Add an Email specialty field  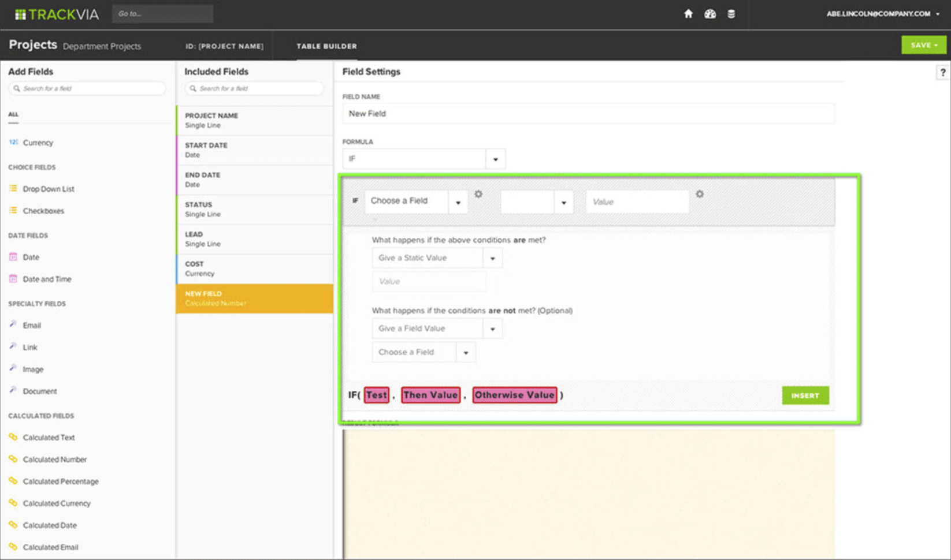32,325
